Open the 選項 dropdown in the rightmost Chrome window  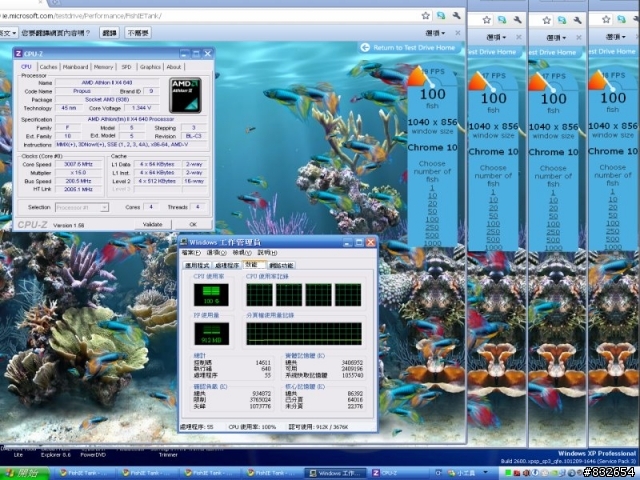point(616,37)
